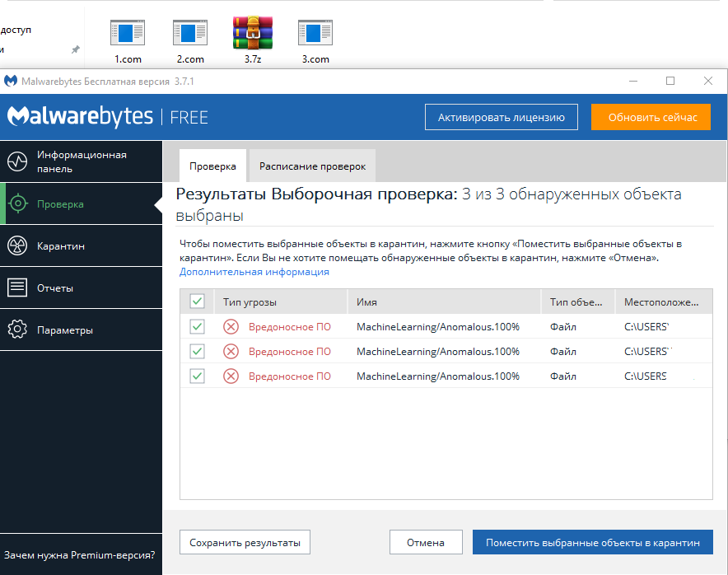Click Сохранить результаты button
This screenshot has width=728, height=575.
[245, 542]
